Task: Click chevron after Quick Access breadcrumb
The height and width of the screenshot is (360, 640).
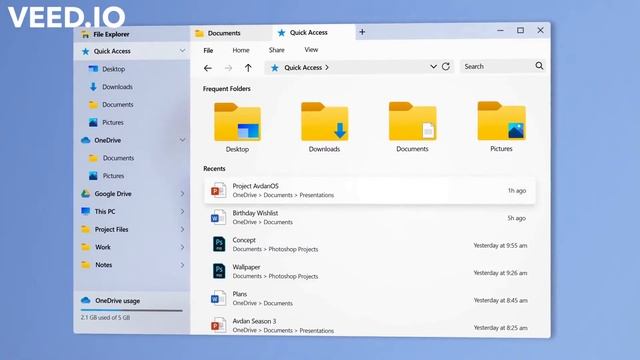Action: [327, 67]
